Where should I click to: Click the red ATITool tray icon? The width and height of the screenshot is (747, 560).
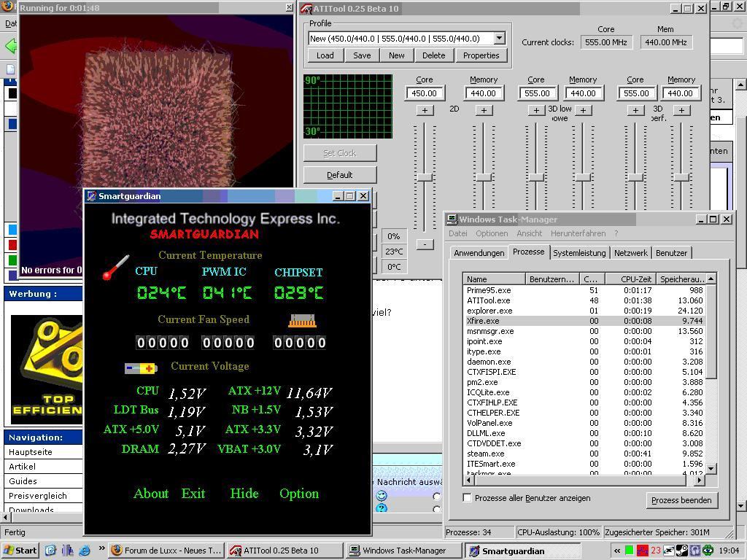tap(642, 551)
